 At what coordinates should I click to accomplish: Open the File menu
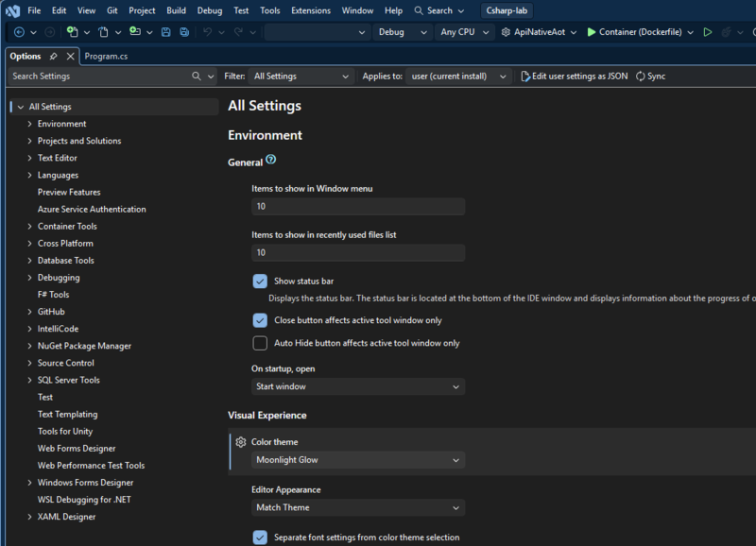pos(34,10)
